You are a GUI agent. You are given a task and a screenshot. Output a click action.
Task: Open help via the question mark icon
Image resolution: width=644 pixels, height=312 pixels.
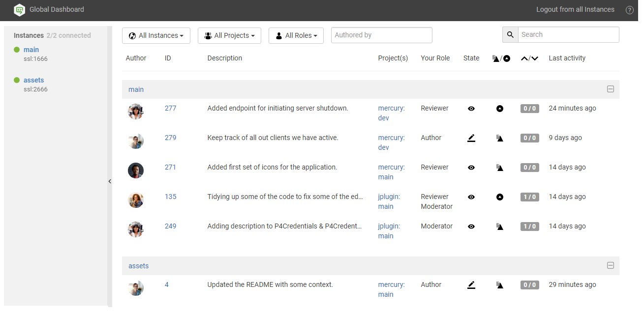[629, 10]
